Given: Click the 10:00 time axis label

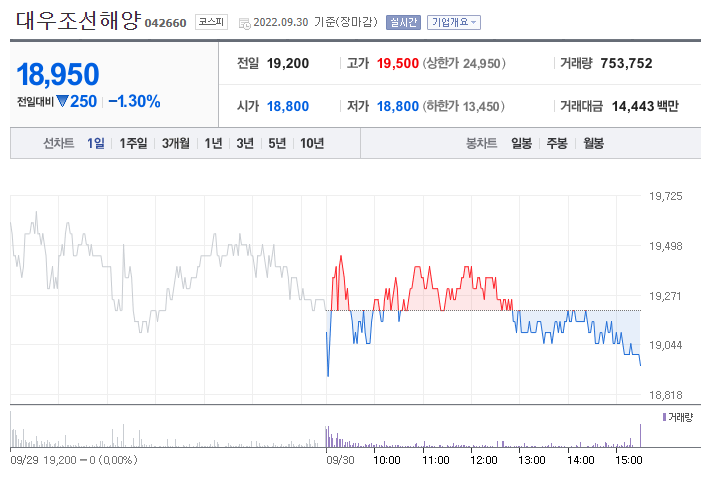Looking at the screenshot, I should click(x=387, y=460).
